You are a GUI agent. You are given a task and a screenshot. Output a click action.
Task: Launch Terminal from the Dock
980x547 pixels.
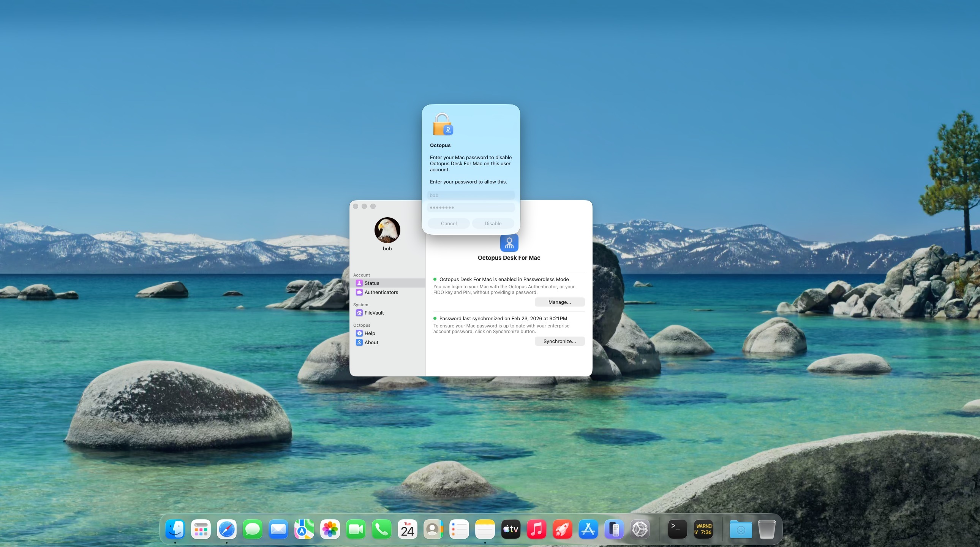click(678, 529)
